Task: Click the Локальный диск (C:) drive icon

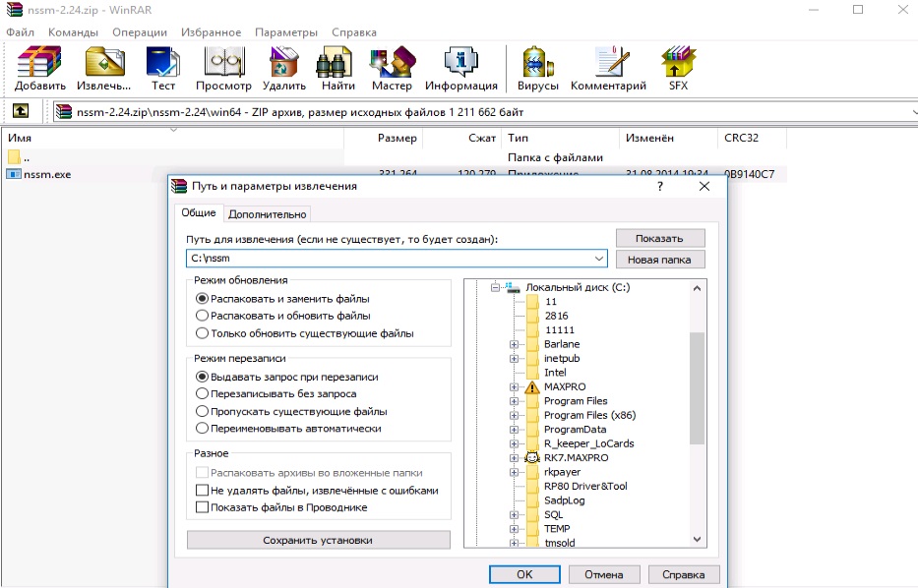Action: [513, 287]
